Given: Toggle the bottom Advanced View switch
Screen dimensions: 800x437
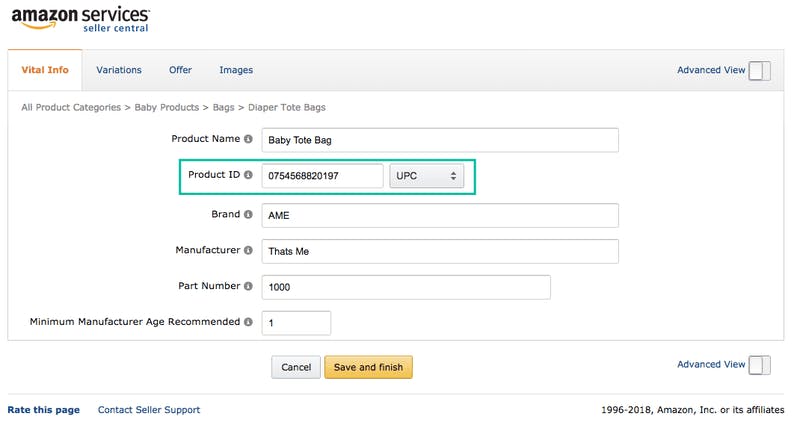Looking at the screenshot, I should pos(759,365).
